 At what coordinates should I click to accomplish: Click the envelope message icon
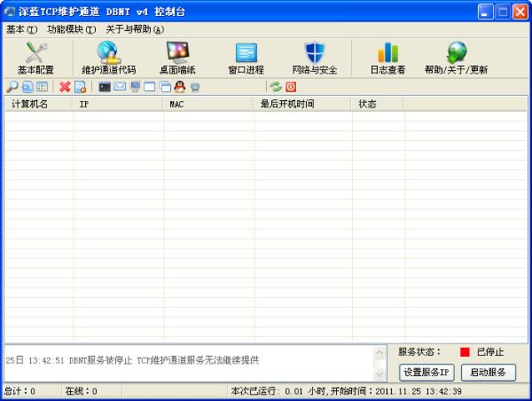click(120, 87)
